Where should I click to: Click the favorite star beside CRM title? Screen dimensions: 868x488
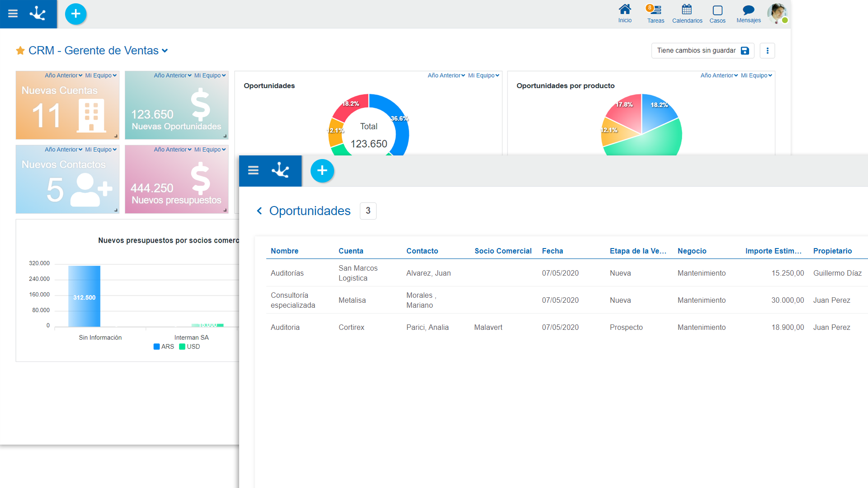[x=20, y=51]
